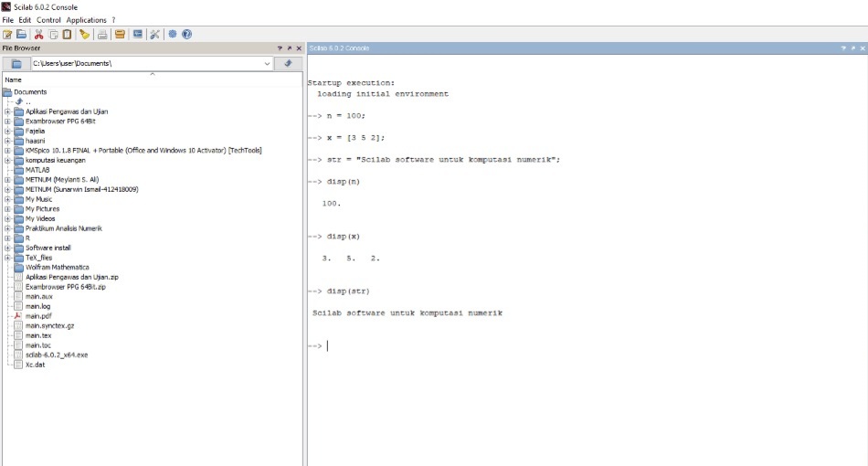The width and height of the screenshot is (868, 466).
Task: Click the Cut scissors icon
Action: tap(38, 35)
